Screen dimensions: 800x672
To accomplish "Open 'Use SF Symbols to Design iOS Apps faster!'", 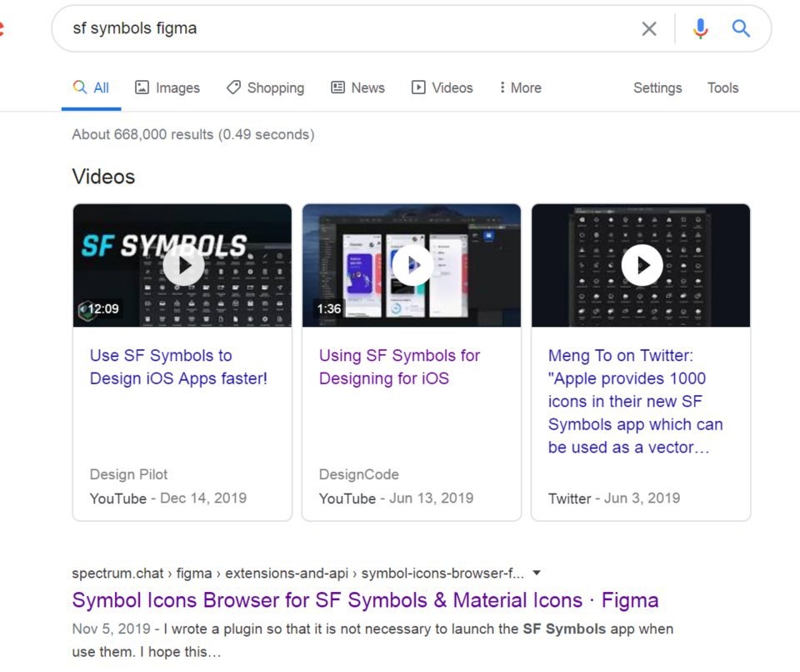I will [x=178, y=367].
